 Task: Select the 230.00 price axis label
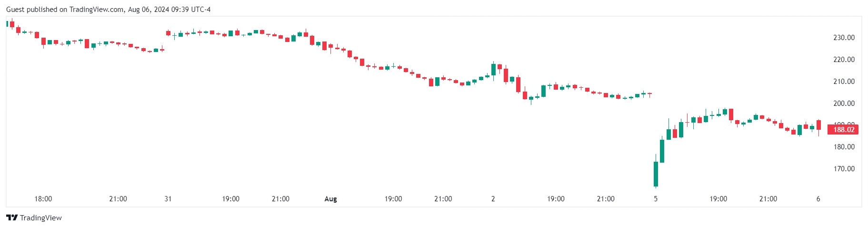click(844, 38)
